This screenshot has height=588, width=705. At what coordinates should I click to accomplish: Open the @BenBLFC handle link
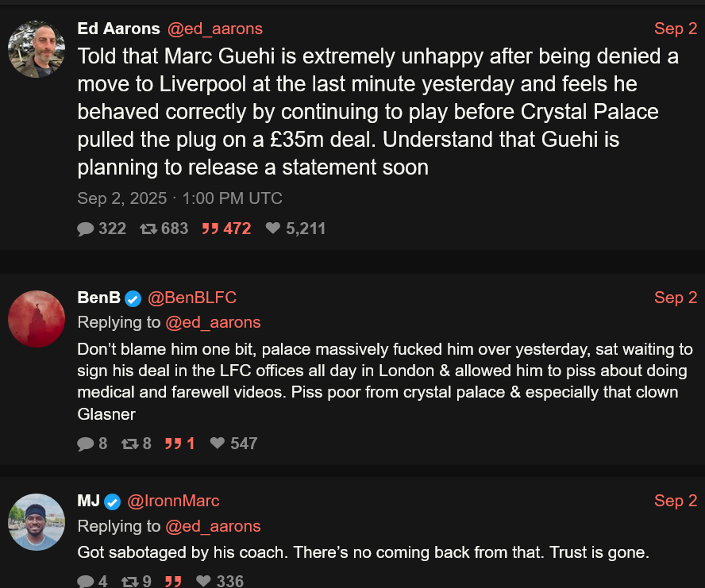point(192,298)
